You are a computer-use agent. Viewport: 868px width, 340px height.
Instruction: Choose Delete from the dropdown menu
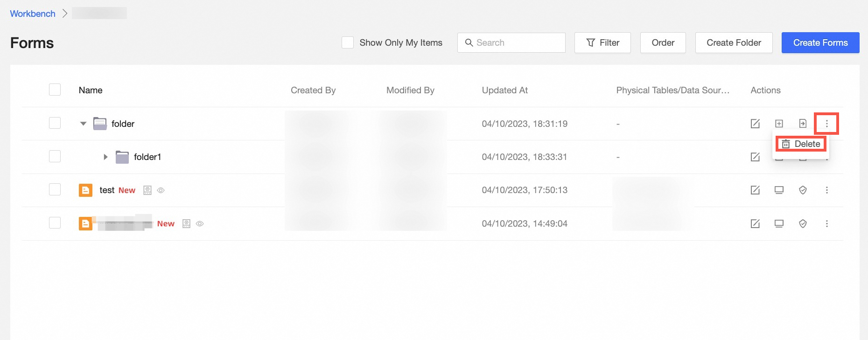pos(801,144)
